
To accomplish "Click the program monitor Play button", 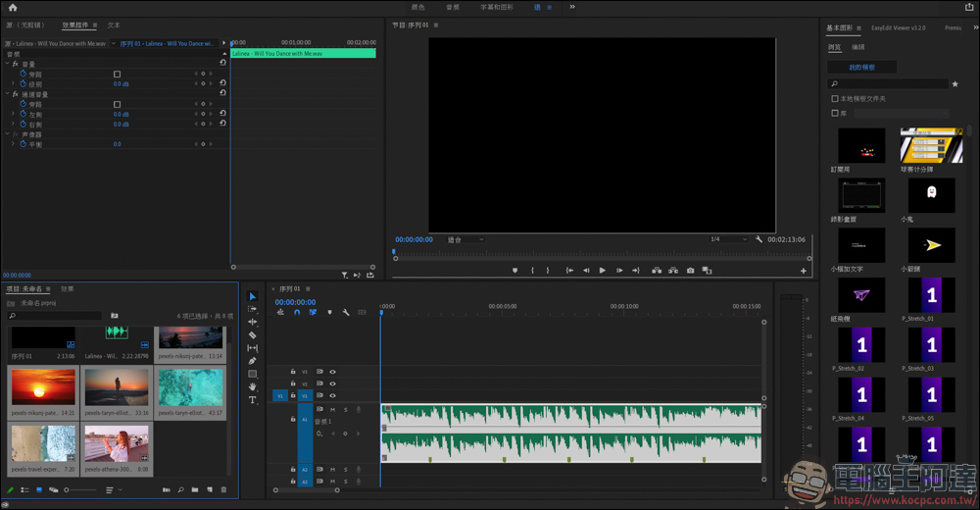I will [x=603, y=271].
